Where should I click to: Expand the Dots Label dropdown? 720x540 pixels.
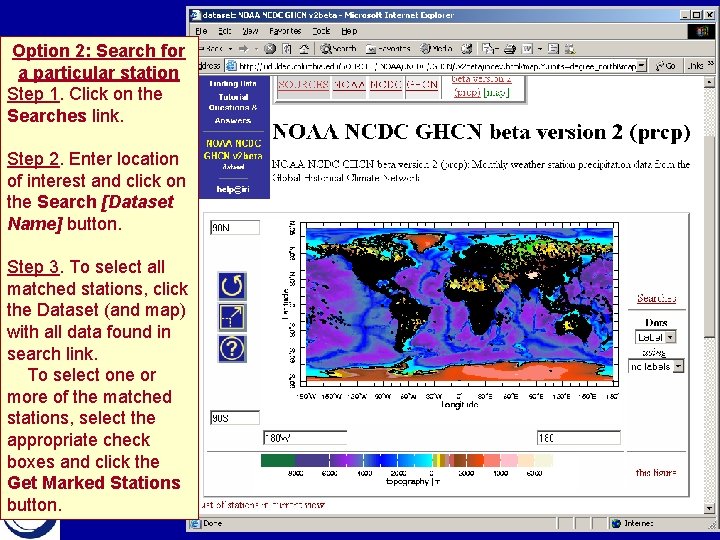pyautogui.click(x=670, y=337)
